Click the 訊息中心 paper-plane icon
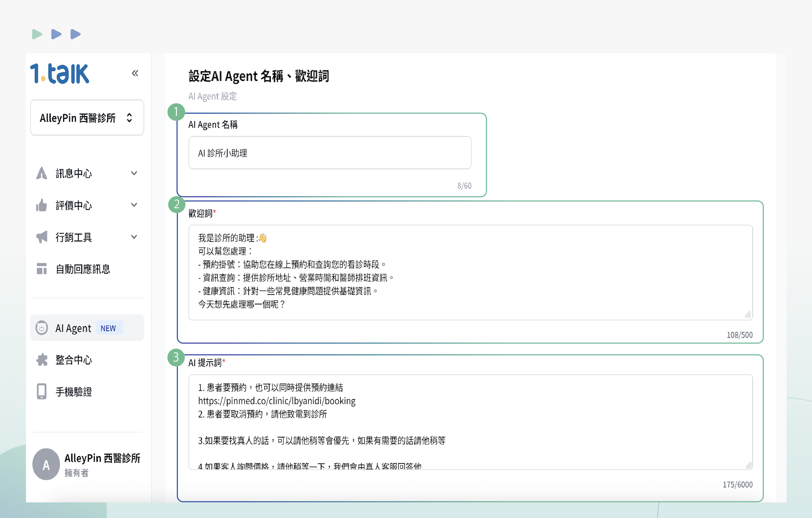The height and width of the screenshot is (518, 812). tap(42, 173)
